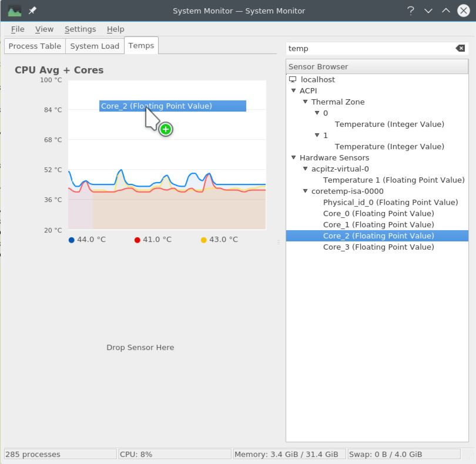Click the Sensor Browser column header

coord(377,66)
